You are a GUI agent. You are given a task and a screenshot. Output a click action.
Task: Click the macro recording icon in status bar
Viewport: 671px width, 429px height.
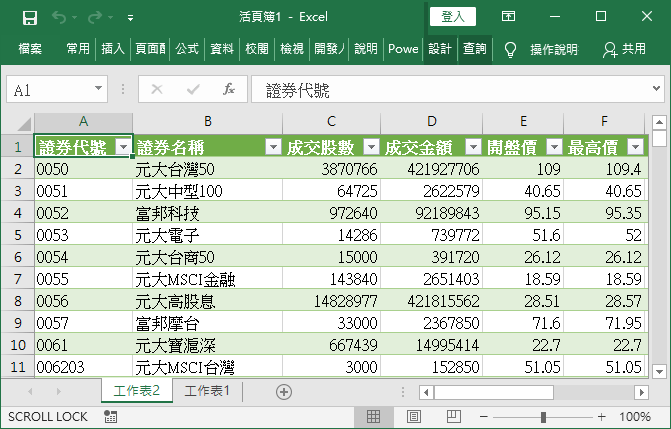110,417
